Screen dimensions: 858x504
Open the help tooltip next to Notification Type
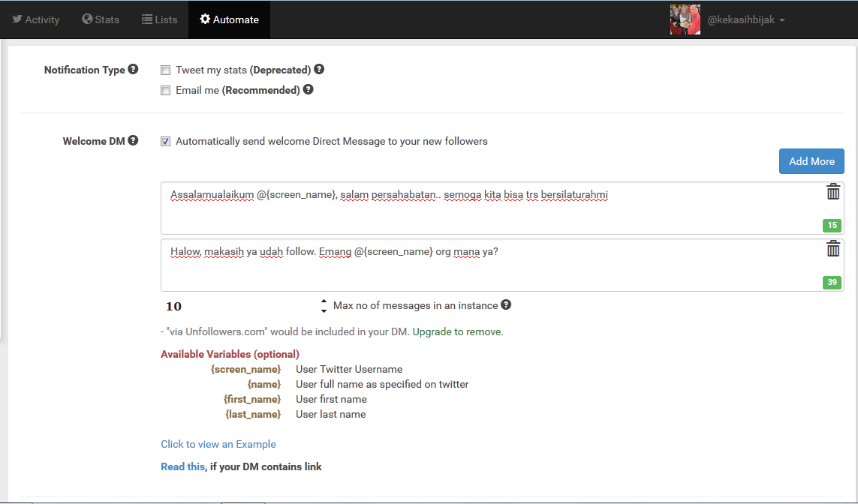133,69
